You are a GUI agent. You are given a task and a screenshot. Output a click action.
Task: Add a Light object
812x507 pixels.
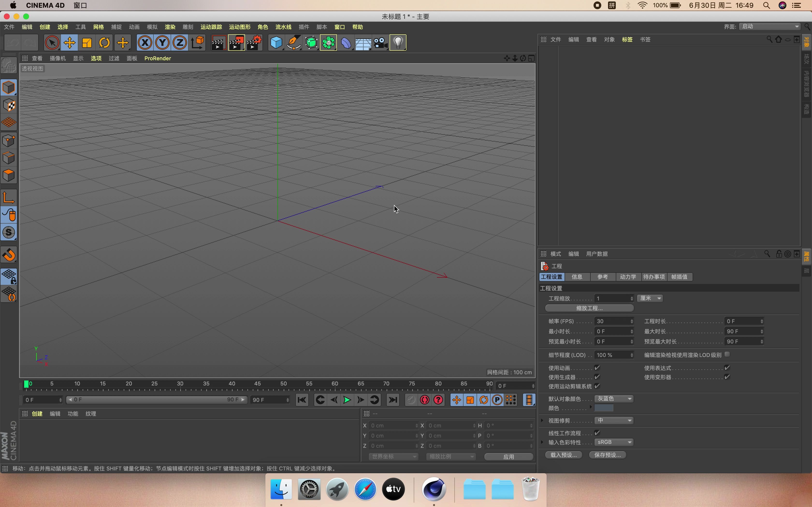click(398, 42)
